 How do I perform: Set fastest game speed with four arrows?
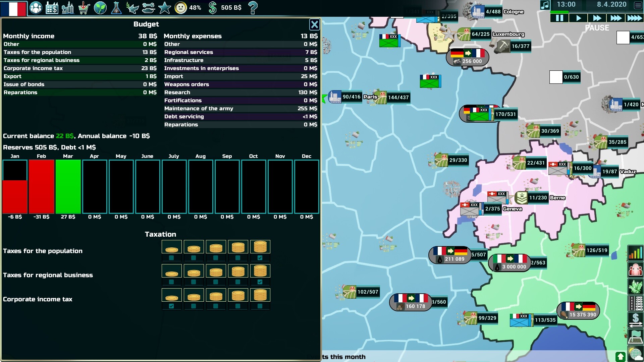[634, 18]
